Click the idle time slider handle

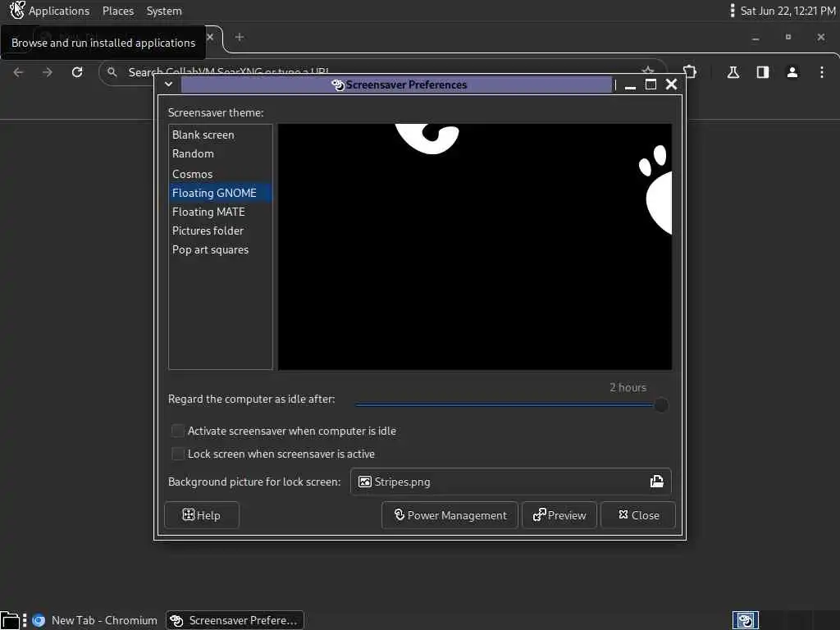pos(661,405)
